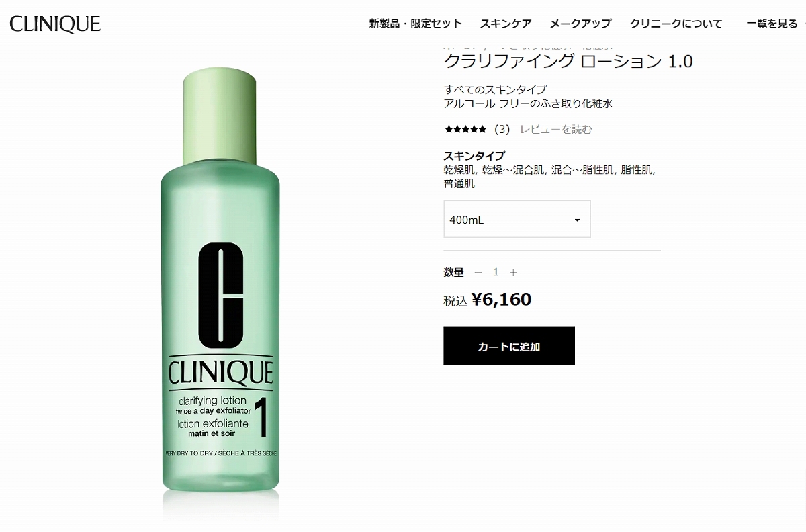Open the 新製品・限定セット menu
Viewport: 806px width, 532px height.
(x=416, y=24)
